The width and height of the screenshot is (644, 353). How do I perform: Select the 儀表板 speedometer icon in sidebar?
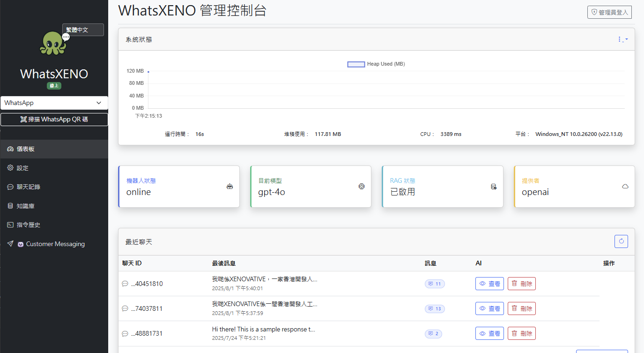click(10, 149)
